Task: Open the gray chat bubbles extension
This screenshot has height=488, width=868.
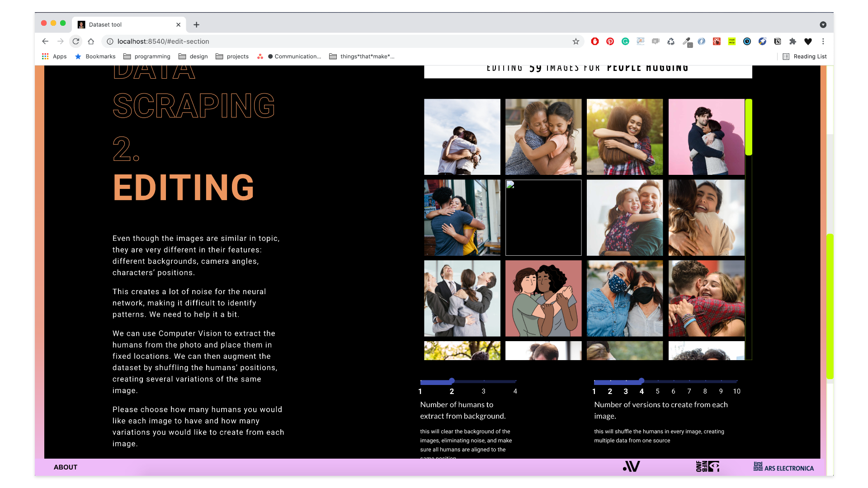Action: pyautogui.click(x=656, y=42)
